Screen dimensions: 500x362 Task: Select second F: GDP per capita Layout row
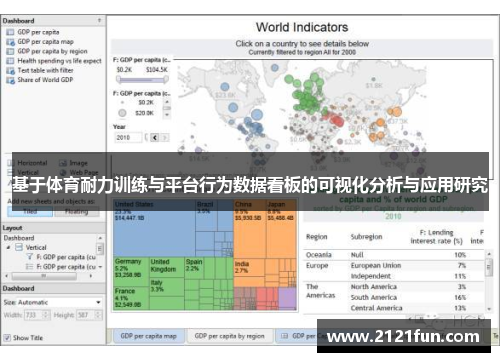[66, 267]
